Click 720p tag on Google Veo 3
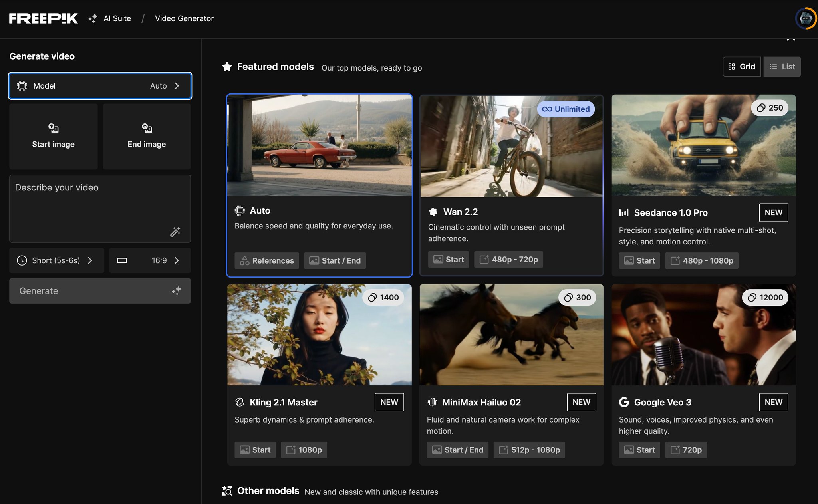The width and height of the screenshot is (818, 504). pos(686,450)
